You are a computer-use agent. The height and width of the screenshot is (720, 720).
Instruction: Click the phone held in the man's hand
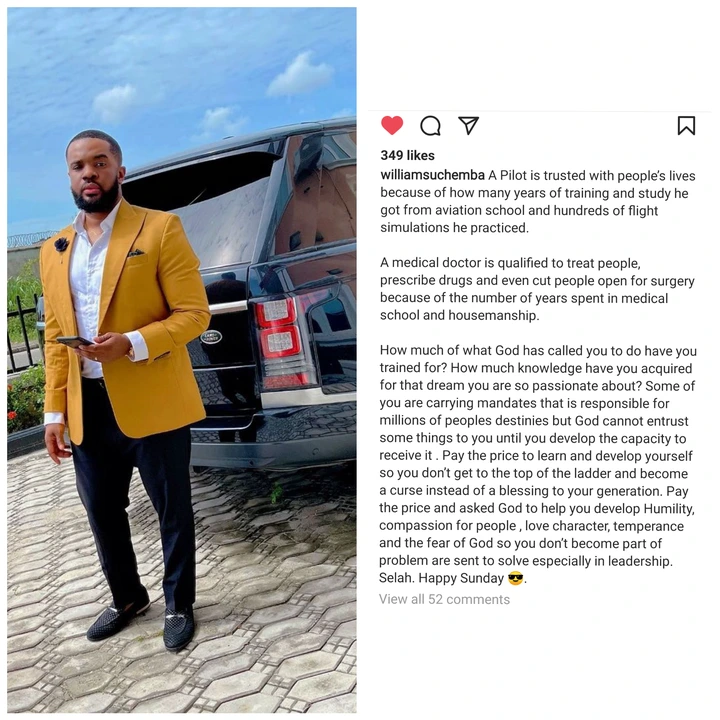pyautogui.click(x=74, y=341)
